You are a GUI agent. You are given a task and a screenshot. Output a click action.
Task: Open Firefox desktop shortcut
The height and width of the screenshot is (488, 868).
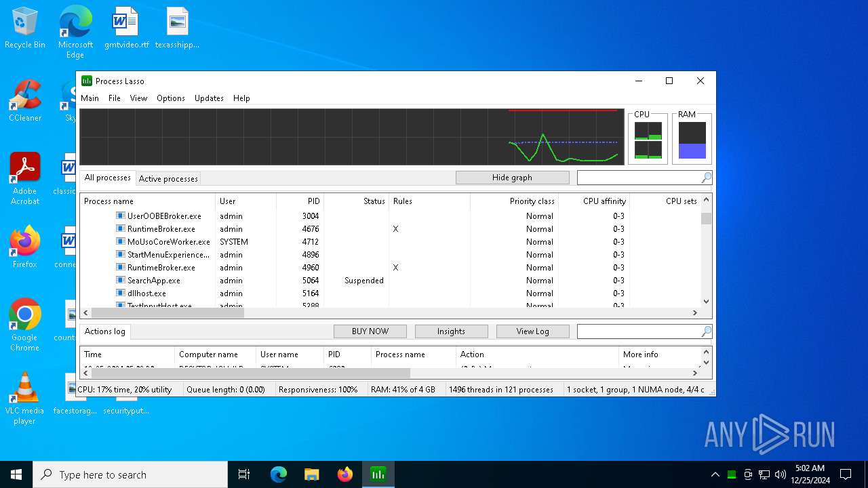coord(25,247)
